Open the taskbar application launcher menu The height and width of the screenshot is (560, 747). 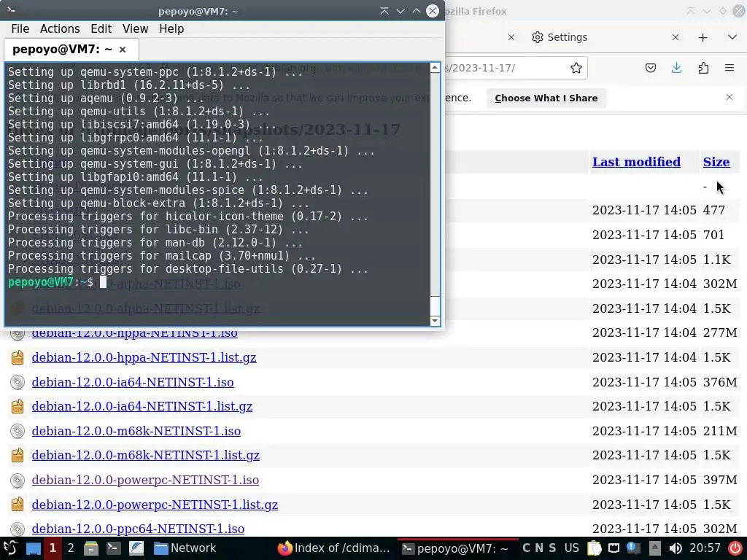pyautogui.click(x=10, y=548)
